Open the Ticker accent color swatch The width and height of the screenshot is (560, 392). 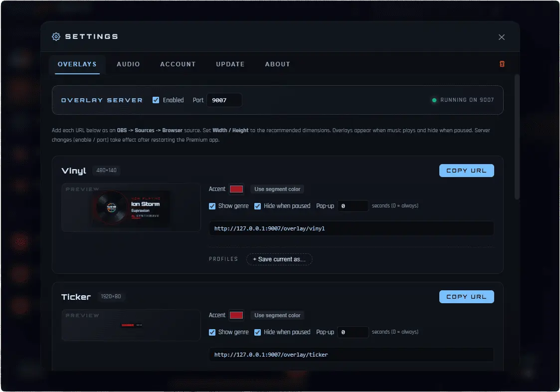tap(236, 315)
